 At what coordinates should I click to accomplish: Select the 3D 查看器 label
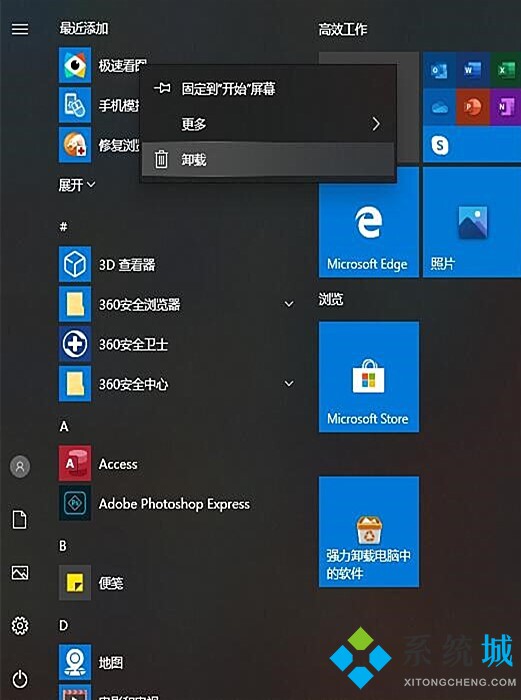click(127, 265)
